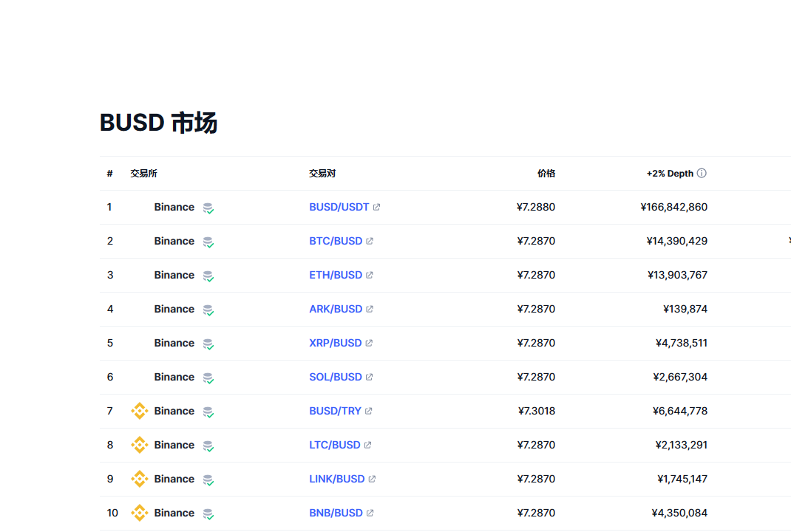
Task: Click the reserves badge icon in row 4
Action: 208,310
